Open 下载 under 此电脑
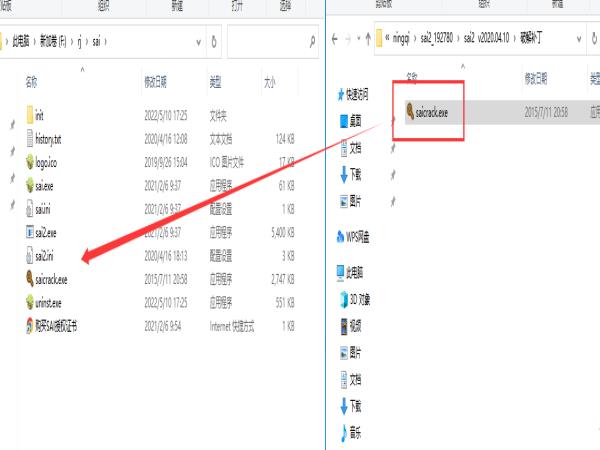This screenshot has height=450, width=600. coord(351,406)
